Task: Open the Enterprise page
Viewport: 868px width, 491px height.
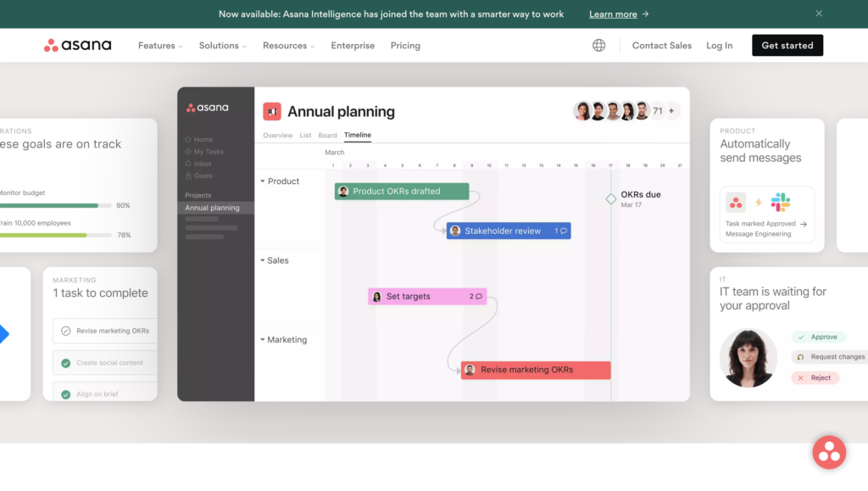Action: coord(353,46)
